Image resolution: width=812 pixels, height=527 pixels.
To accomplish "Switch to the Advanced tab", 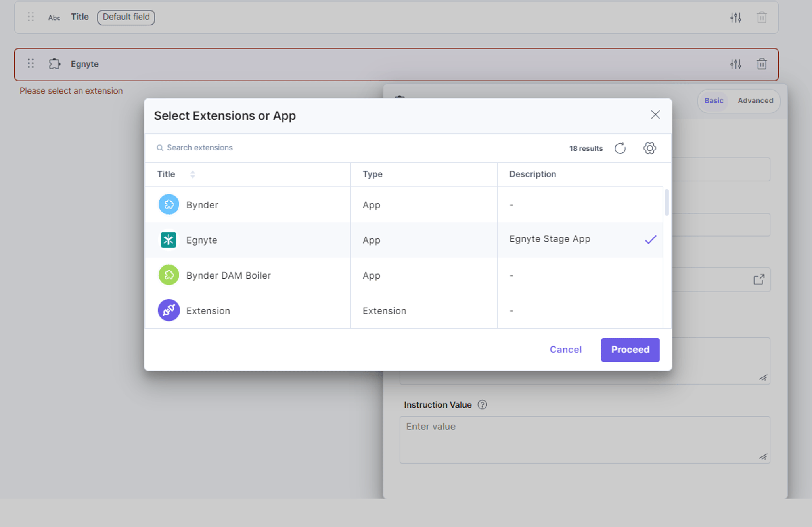I will [755, 101].
